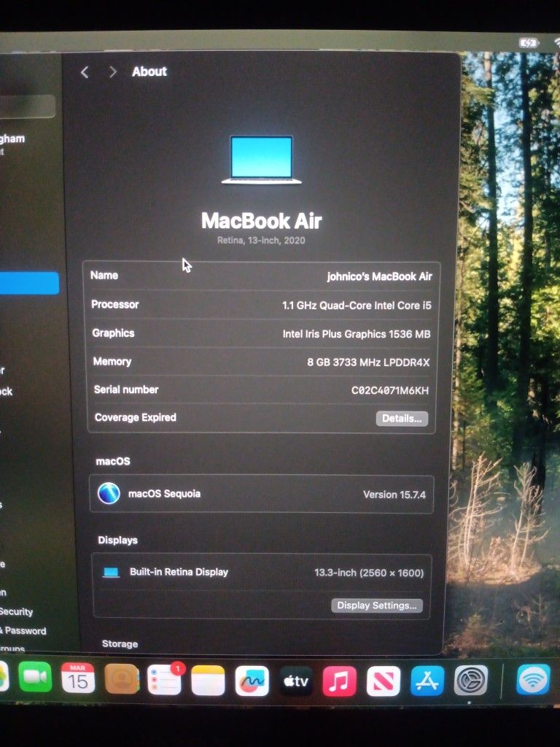The image size is (560, 747).
Task: Click the battery status menu bar icon
Action: 529,43
